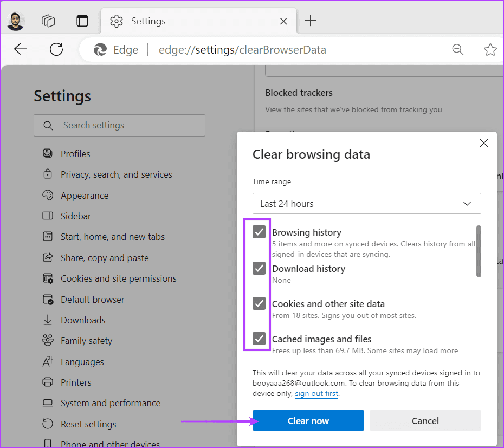Open Start, home, and new tabs

(x=113, y=237)
